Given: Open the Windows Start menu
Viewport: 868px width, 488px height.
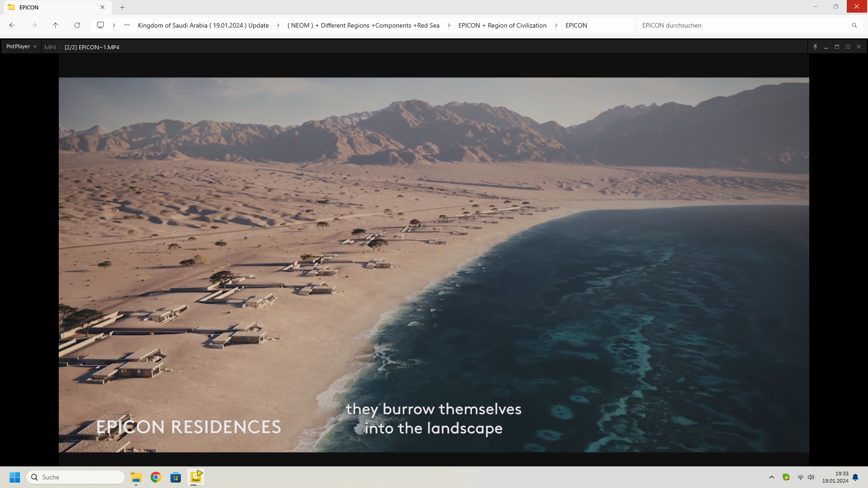Looking at the screenshot, I should tap(14, 477).
